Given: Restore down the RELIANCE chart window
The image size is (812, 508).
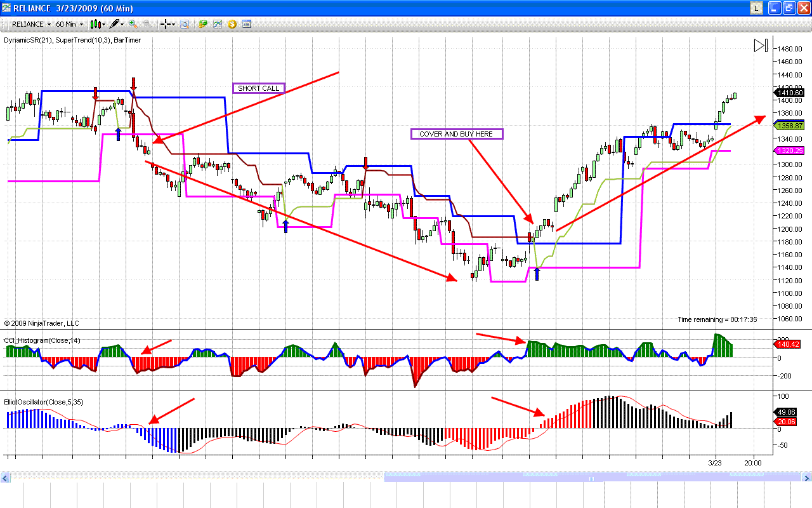Looking at the screenshot, I should 789,8.
